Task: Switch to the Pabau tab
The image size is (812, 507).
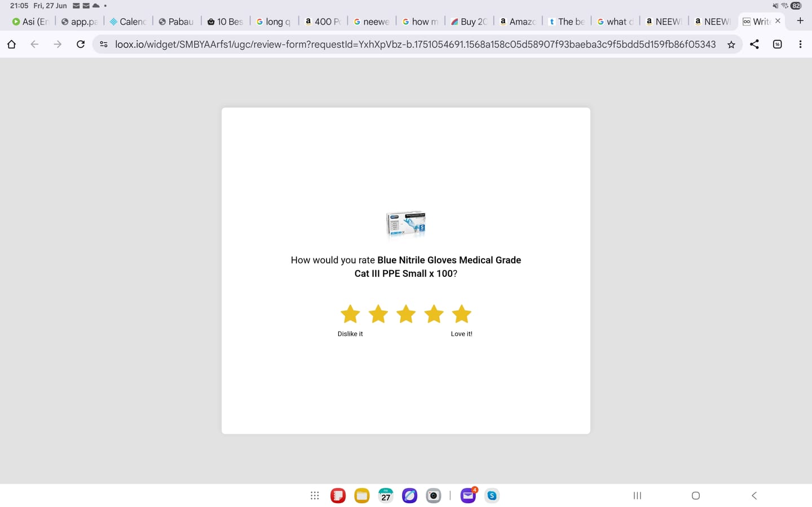Action: click(x=176, y=21)
